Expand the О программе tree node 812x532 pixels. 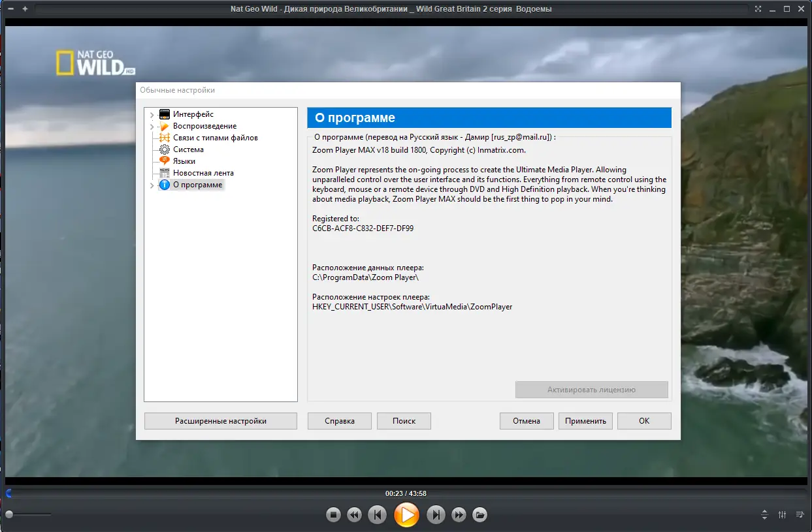tap(152, 185)
